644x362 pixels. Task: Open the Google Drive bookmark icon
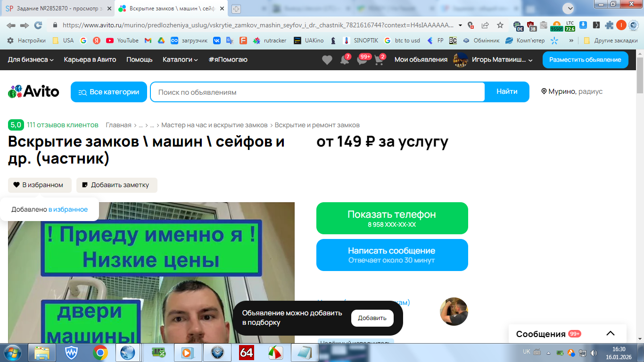click(161, 41)
